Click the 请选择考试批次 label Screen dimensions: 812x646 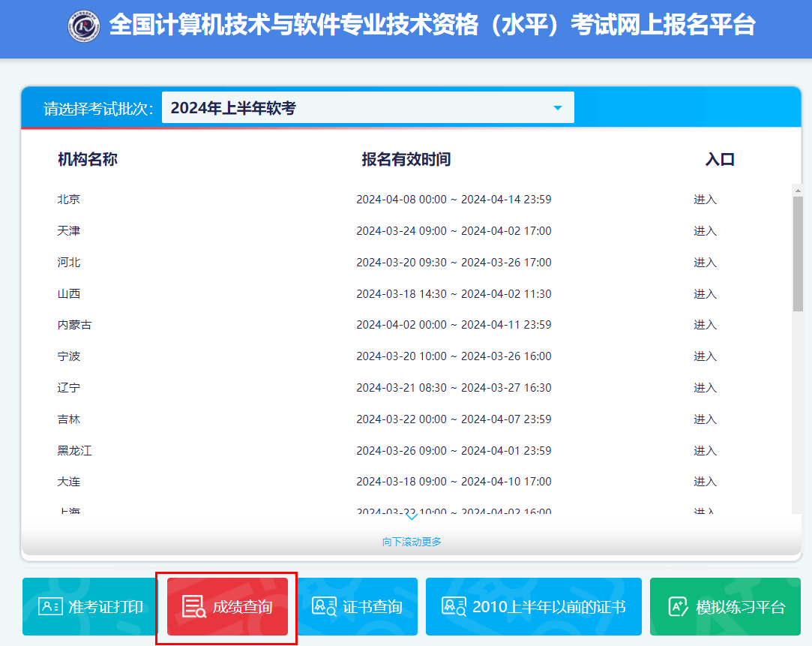[x=98, y=109]
